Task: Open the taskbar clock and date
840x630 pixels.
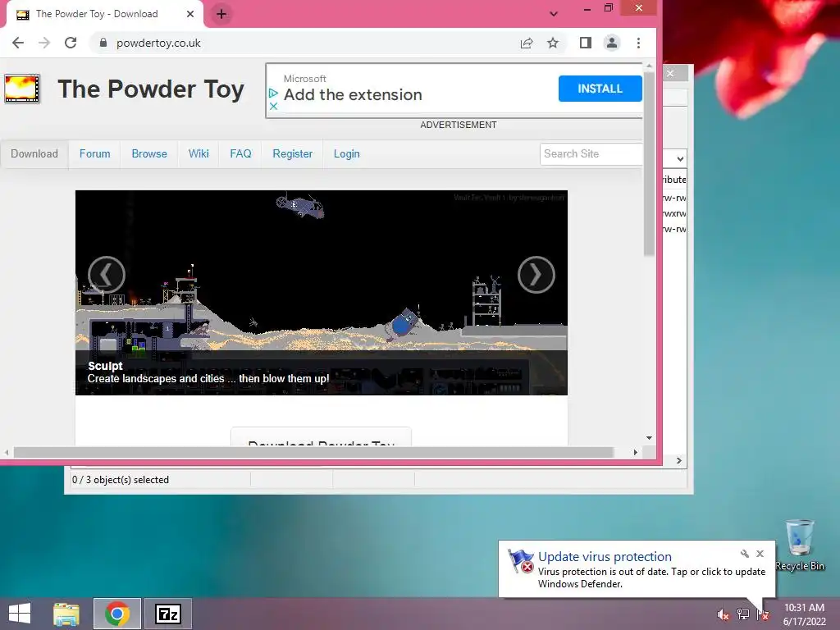Action: pos(804,614)
